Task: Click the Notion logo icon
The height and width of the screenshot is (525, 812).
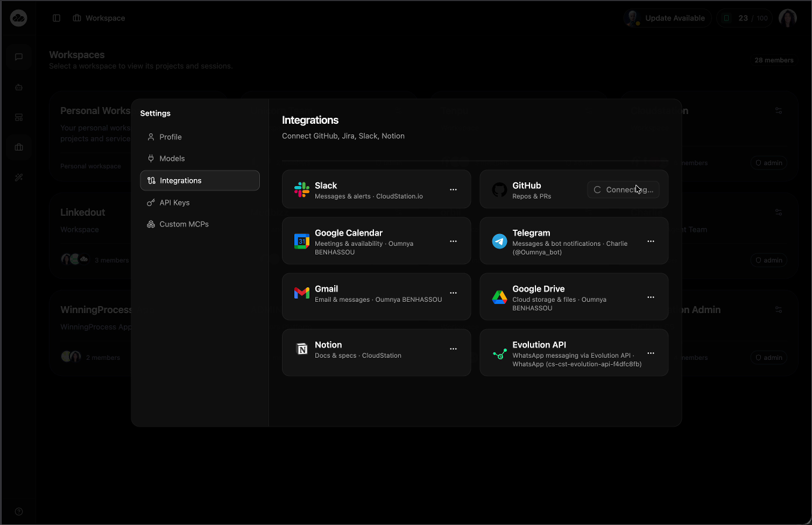Action: tap(302, 349)
